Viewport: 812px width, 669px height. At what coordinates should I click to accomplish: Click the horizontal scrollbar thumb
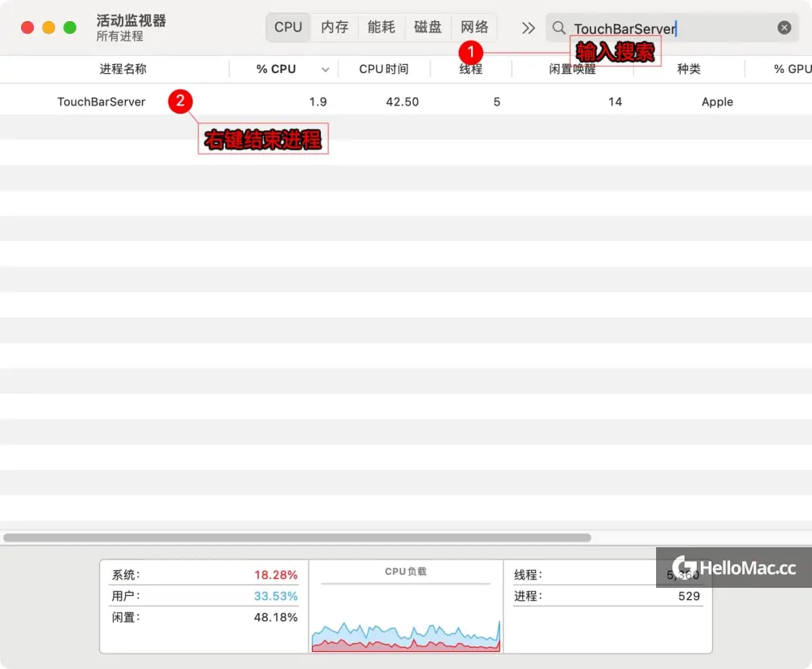pos(297,537)
